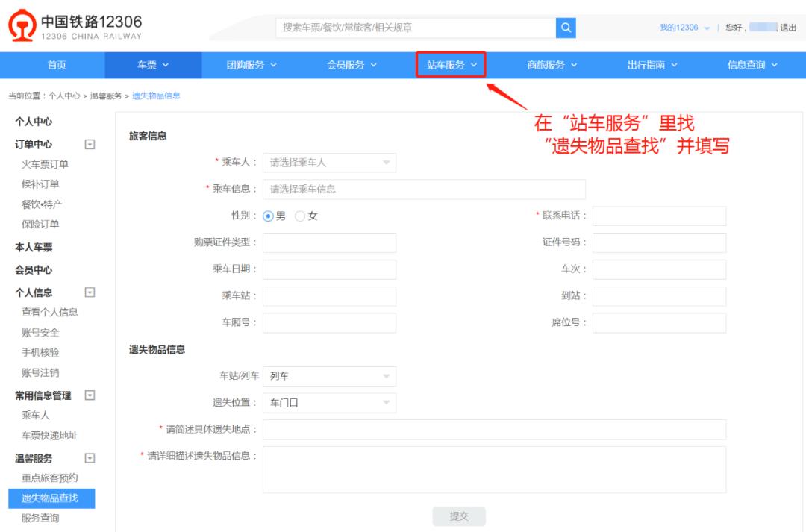Click the 联系电话 input field
The width and height of the screenshot is (806, 532).
[658, 216]
